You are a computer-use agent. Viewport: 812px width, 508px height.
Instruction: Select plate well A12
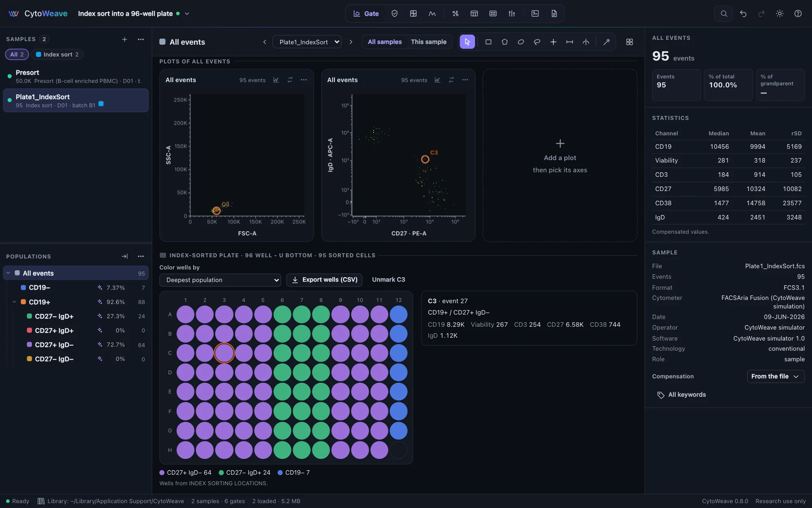[x=399, y=315]
